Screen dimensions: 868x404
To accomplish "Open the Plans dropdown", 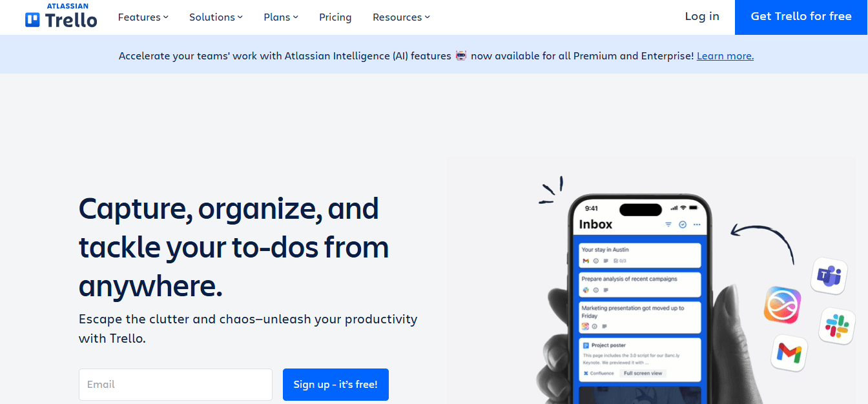I will point(281,17).
